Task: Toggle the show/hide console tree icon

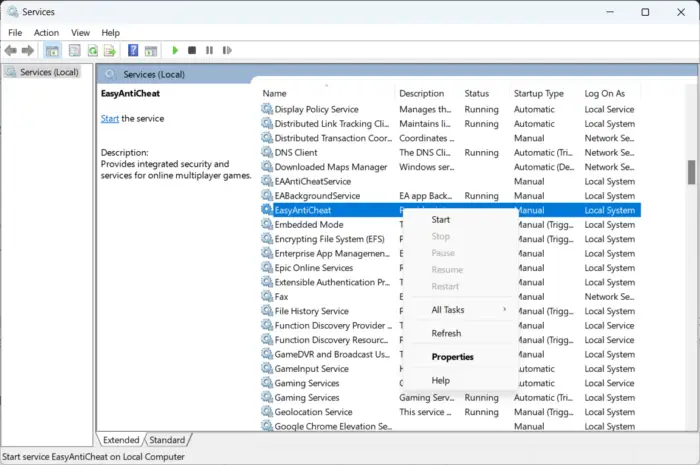Action: point(52,50)
